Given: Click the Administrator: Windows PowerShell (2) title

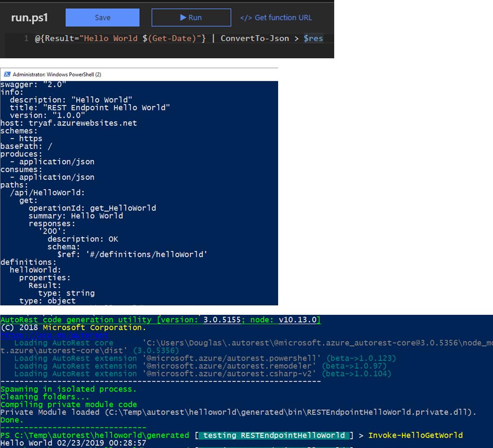Looking at the screenshot, I should [57, 74].
